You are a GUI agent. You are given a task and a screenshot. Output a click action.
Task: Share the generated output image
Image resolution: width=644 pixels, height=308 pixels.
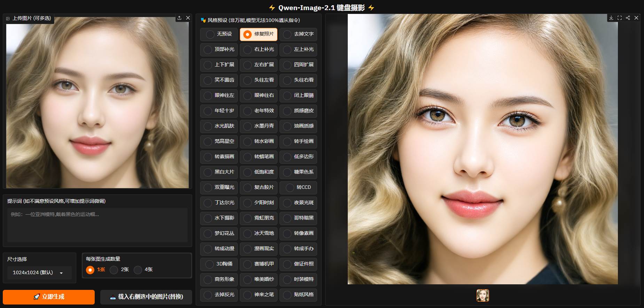pos(628,18)
